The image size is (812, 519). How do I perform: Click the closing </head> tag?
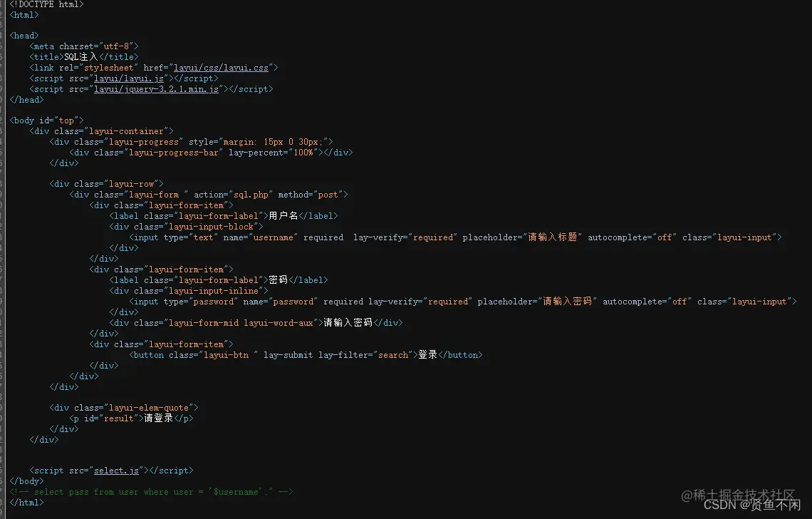tap(26, 100)
